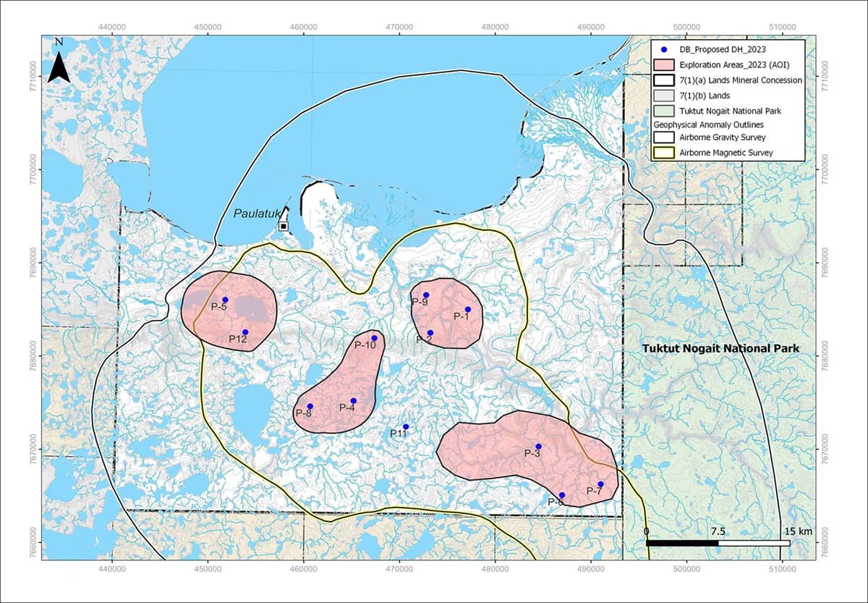Click pink exploration area containing P-5 and P12
The width and height of the screenshot is (868, 603).
229,311
